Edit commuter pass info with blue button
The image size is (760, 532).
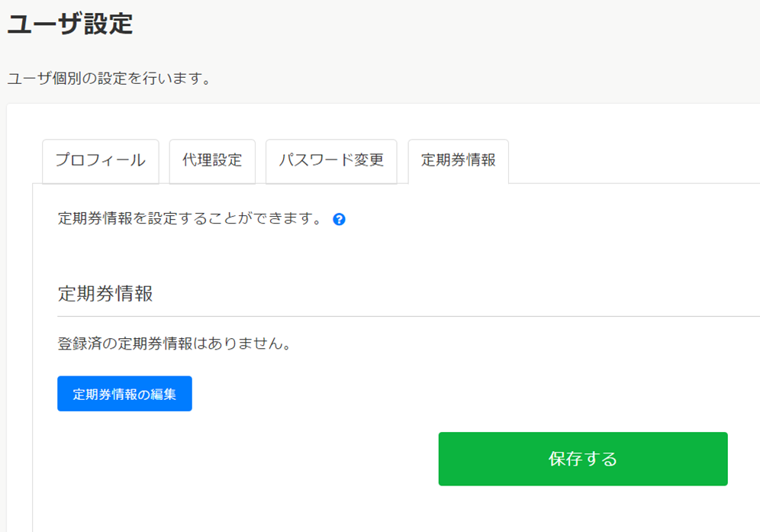tap(124, 394)
